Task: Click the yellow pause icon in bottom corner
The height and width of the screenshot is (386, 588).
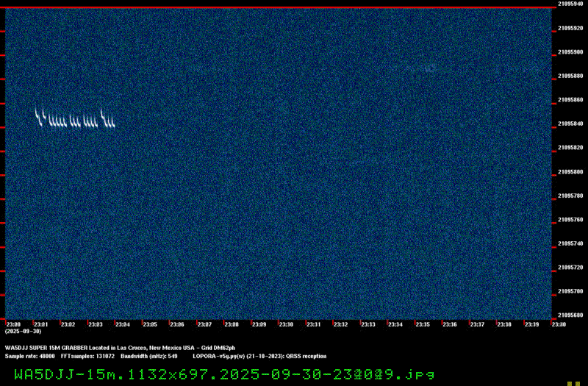Action: pyautogui.click(x=574, y=384)
